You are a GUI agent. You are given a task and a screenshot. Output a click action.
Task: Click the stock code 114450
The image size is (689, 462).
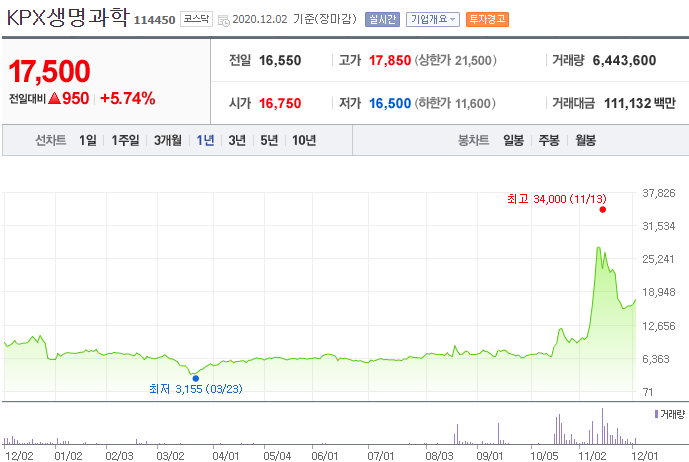pyautogui.click(x=154, y=20)
